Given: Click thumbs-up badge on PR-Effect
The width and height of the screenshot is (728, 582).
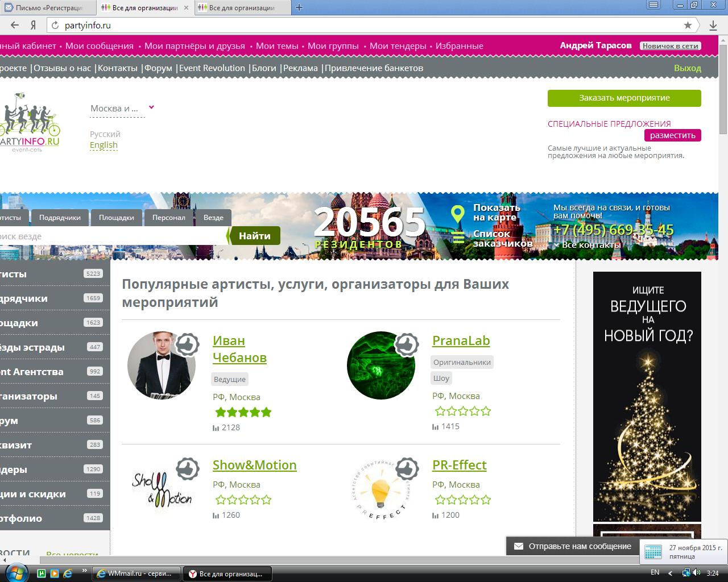Looking at the screenshot, I should pos(406,469).
